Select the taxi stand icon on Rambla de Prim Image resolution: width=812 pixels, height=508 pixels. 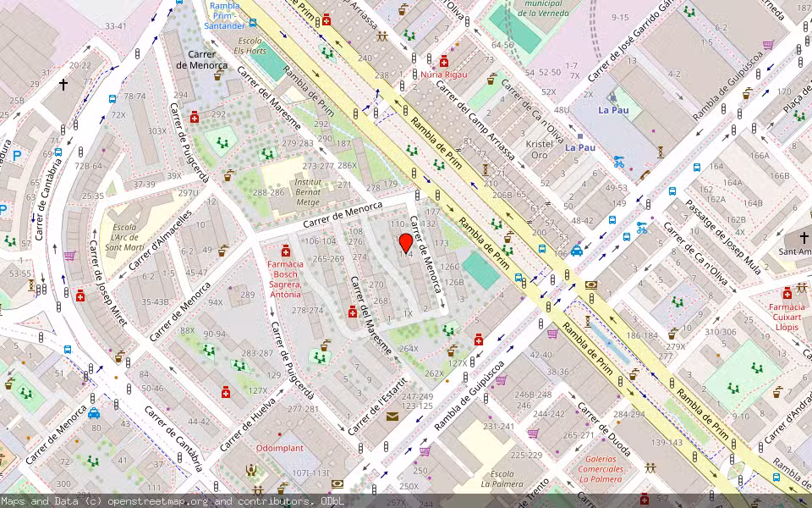click(x=577, y=251)
